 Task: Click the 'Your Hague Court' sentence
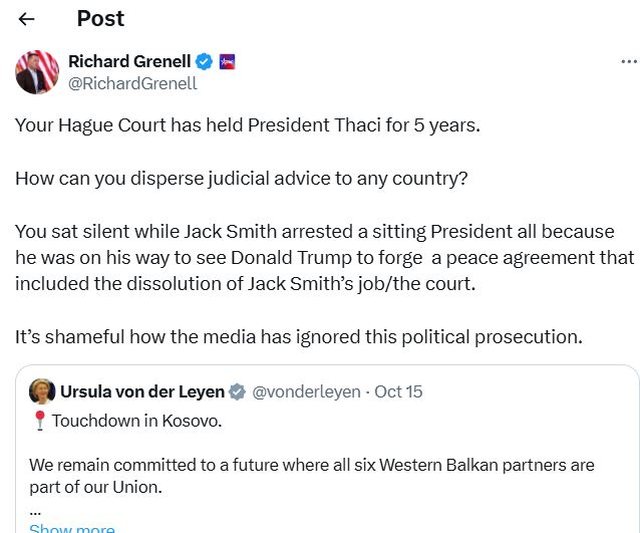pyautogui.click(x=248, y=127)
